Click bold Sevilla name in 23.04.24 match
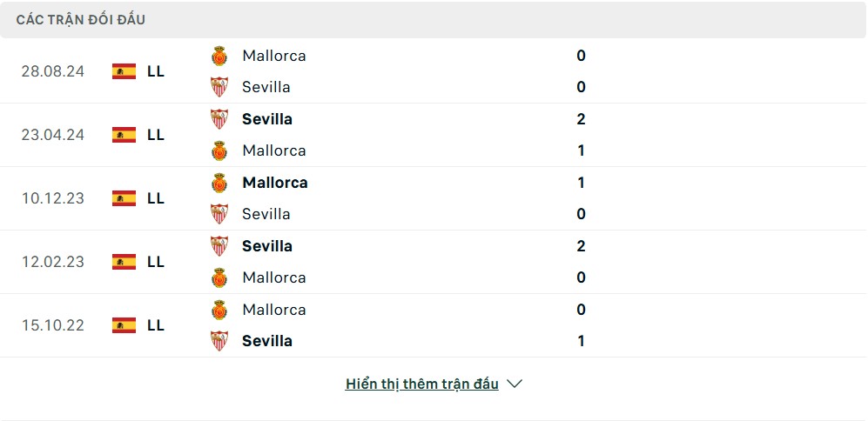Screen dimensions: 868x421 pyautogui.click(x=267, y=119)
